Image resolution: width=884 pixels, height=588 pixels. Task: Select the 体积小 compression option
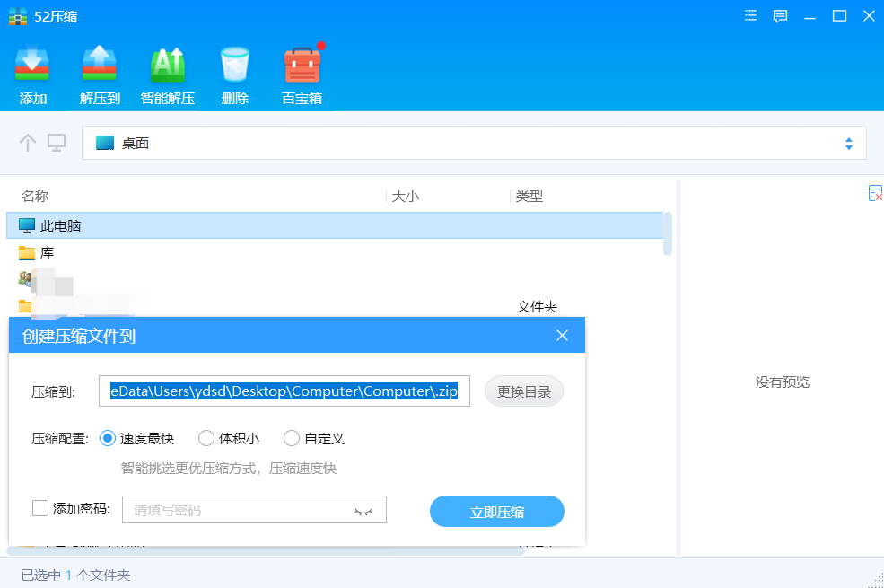(x=208, y=438)
